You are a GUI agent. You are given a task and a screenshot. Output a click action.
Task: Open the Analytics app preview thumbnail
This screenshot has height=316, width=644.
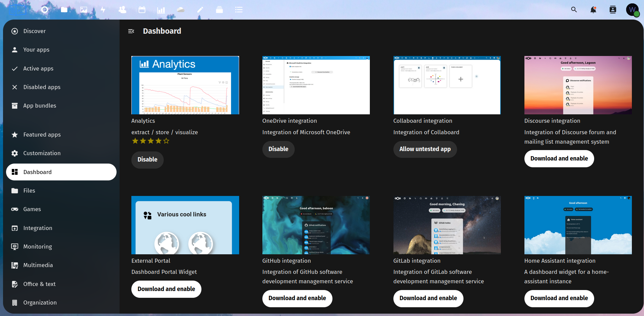tap(185, 85)
